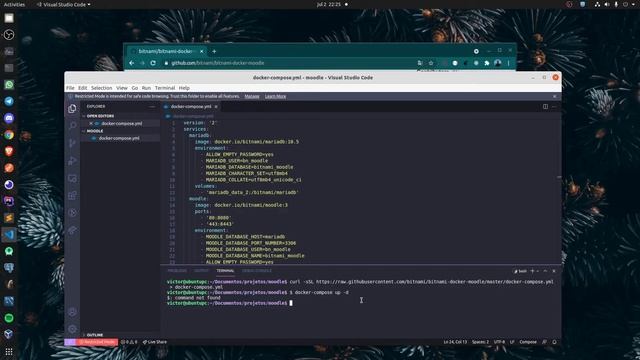Reload the page in Chrome window
Image resolution: width=640 pixels, height=360 pixels.
tap(153, 63)
